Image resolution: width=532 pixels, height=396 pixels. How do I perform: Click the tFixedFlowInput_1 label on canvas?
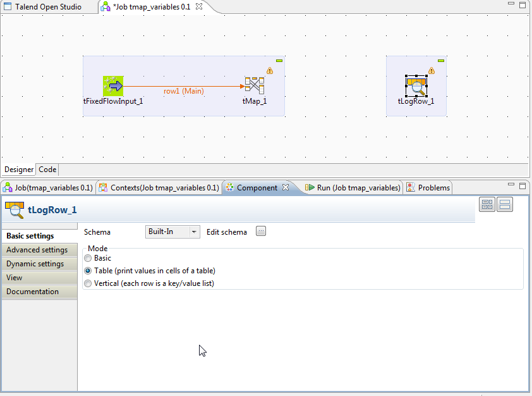click(113, 101)
